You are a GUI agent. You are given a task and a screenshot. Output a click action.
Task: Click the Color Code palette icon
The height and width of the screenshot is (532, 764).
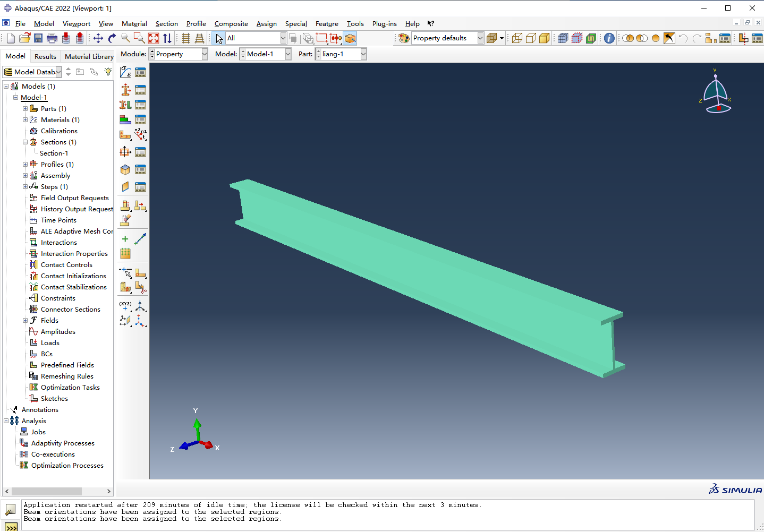(404, 38)
